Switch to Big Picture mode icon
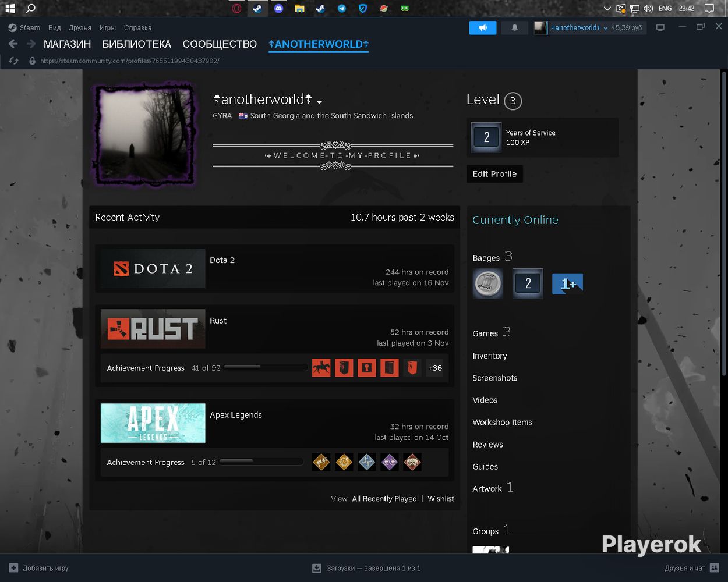The width and height of the screenshot is (728, 582). tap(660, 27)
